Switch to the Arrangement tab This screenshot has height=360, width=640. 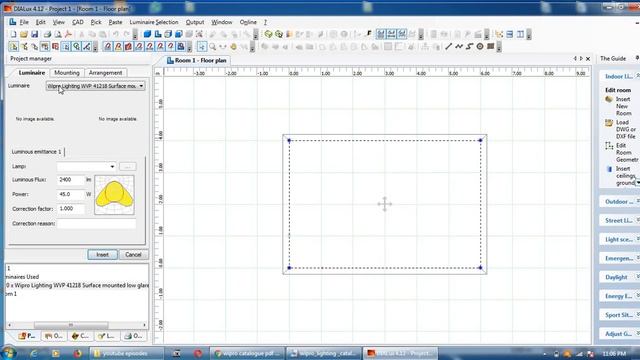105,73
